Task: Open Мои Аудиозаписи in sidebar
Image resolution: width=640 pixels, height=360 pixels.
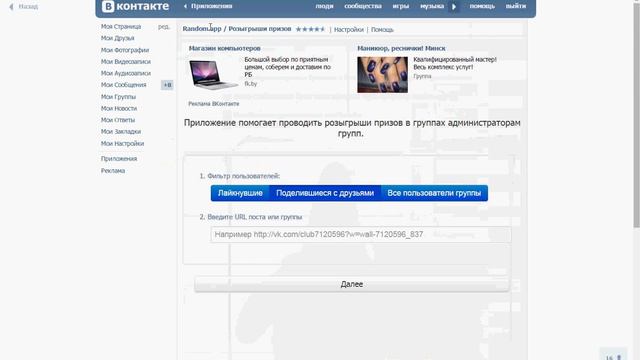Action: [126, 73]
